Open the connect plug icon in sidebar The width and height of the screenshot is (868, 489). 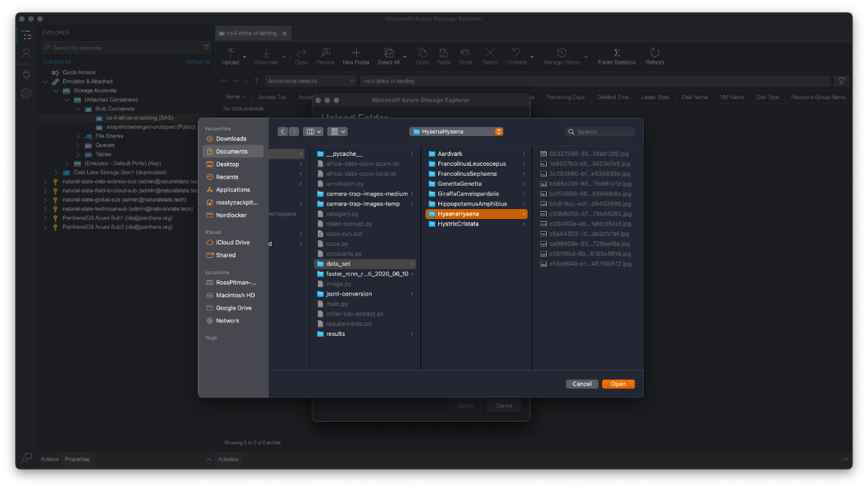coord(26,74)
